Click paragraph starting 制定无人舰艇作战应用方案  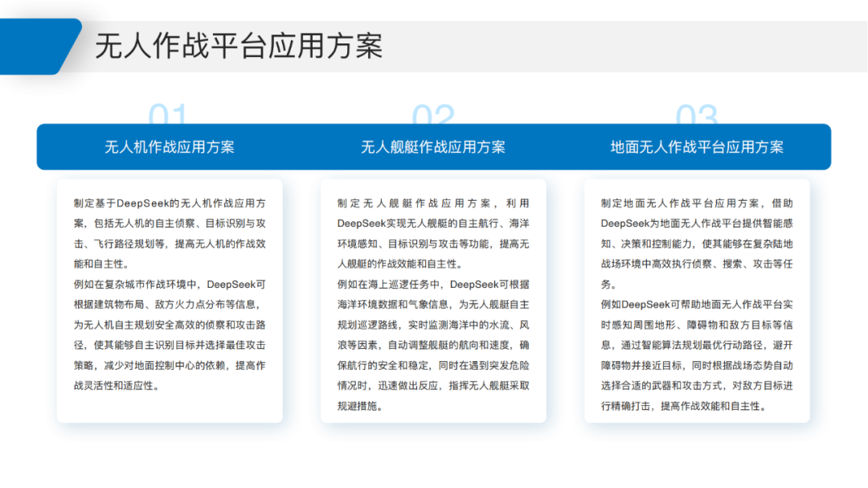pos(433,234)
